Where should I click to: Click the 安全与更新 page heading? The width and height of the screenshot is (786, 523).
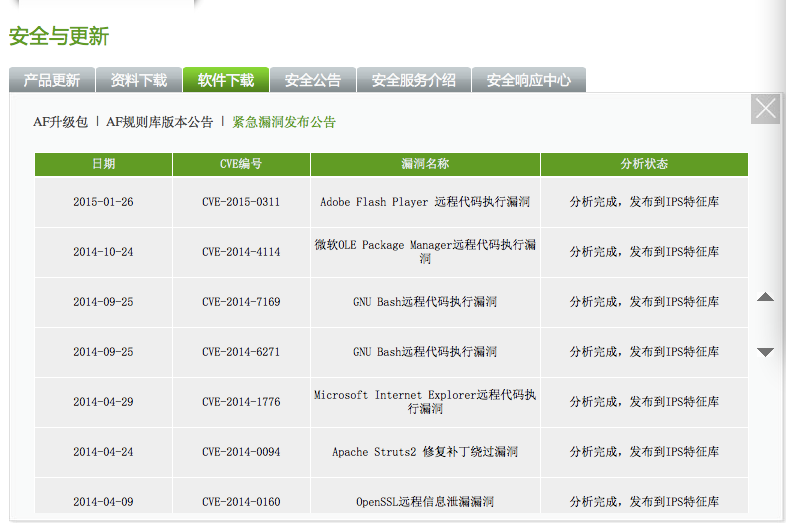tap(59, 37)
